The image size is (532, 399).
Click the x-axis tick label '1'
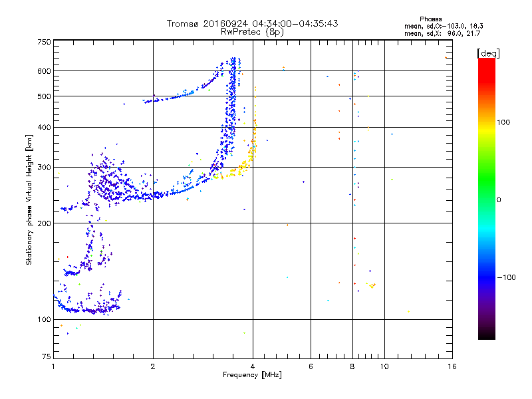53,366
